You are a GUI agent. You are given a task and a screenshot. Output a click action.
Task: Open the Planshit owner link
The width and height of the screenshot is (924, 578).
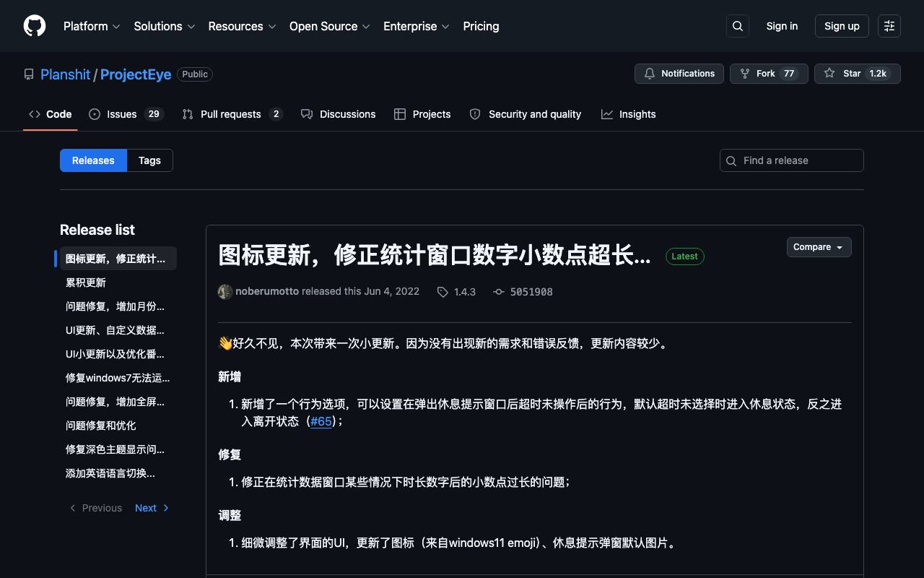click(66, 74)
